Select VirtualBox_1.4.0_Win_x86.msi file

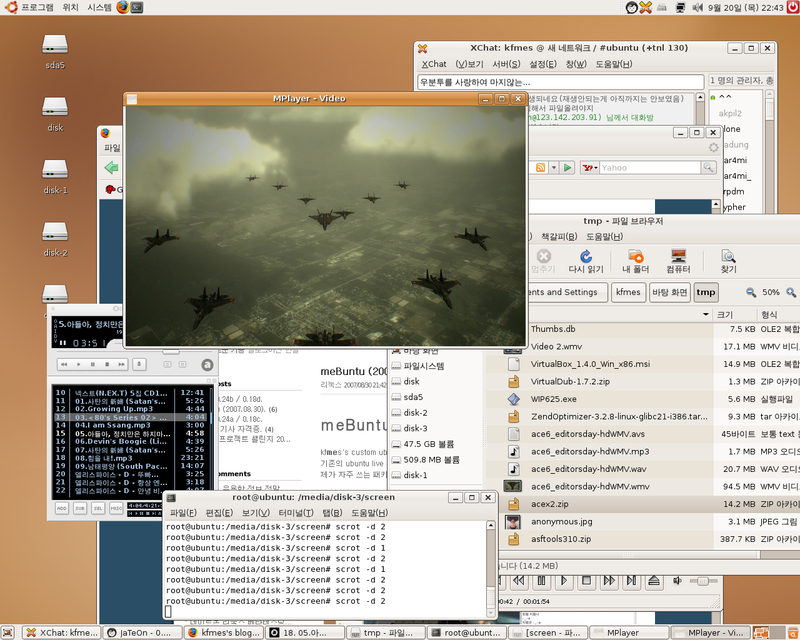point(590,364)
